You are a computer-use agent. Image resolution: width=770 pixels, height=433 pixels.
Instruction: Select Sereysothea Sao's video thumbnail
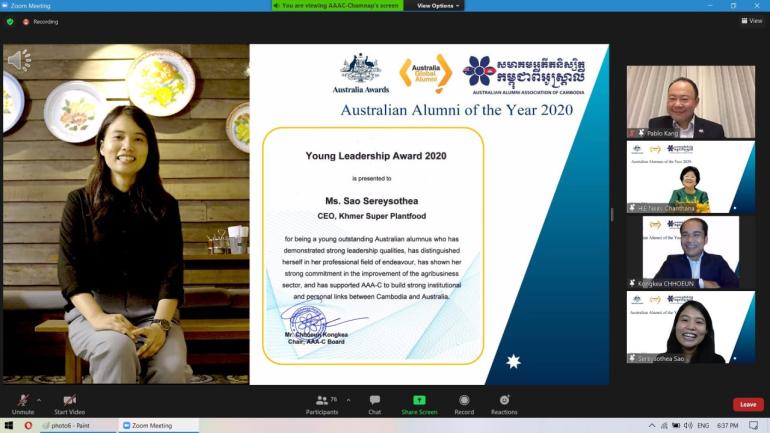click(x=690, y=327)
